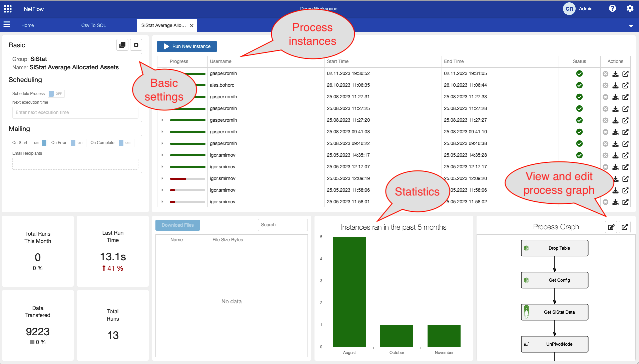Viewport: 639px width, 364px height.
Task: Edit the Process Graph with pencil icon
Action: tap(611, 227)
